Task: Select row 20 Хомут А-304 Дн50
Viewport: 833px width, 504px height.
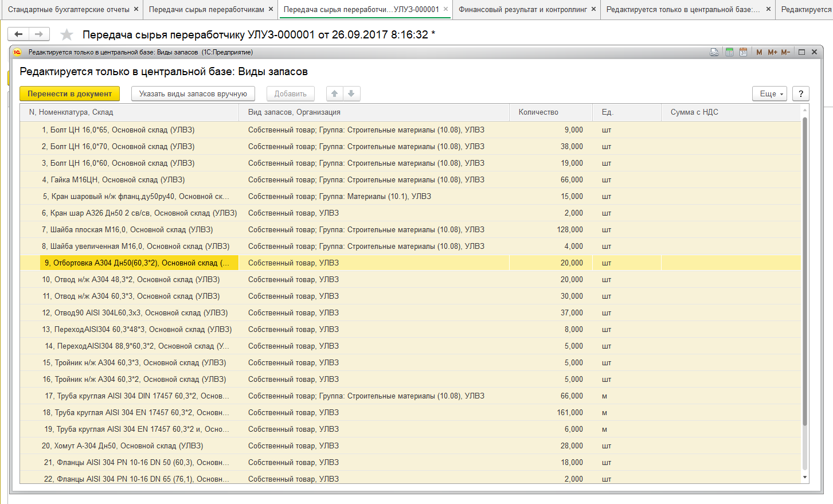Action: (122, 446)
